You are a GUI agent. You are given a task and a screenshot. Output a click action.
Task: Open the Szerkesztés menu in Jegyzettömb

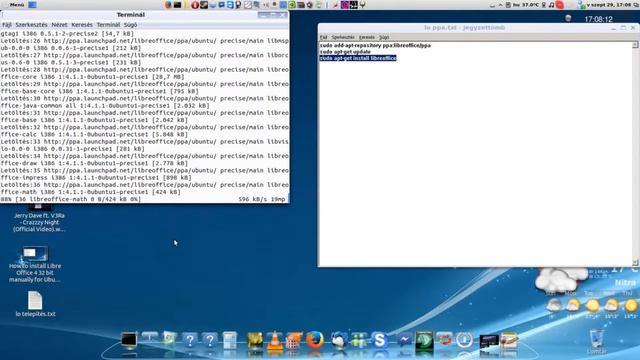click(x=343, y=37)
